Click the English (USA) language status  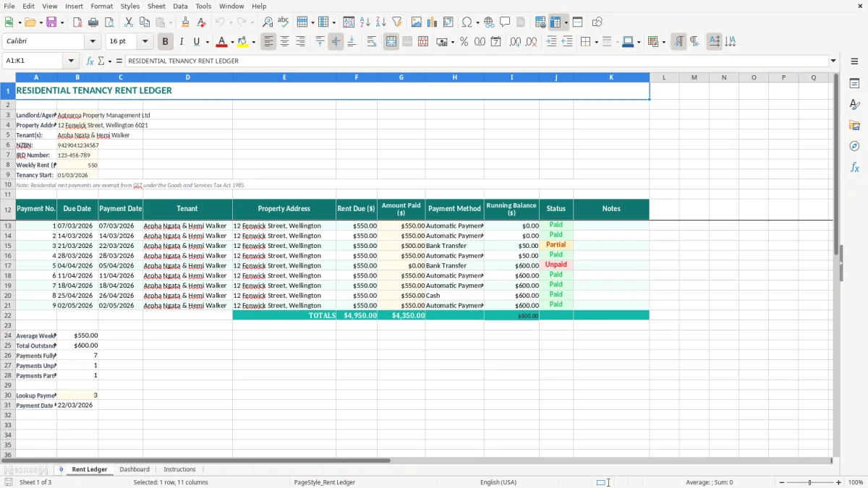498,482
